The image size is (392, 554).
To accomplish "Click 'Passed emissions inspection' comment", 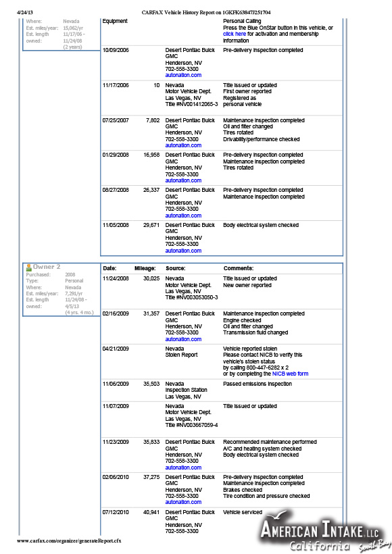I will 258,384.
